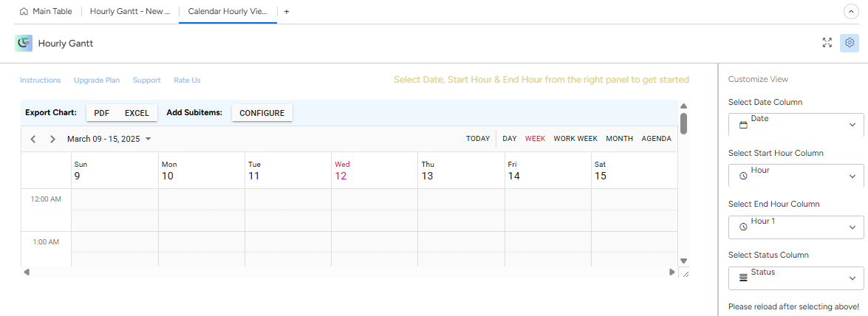
Task: Select Mon 10 day header
Action: pyautogui.click(x=202, y=171)
